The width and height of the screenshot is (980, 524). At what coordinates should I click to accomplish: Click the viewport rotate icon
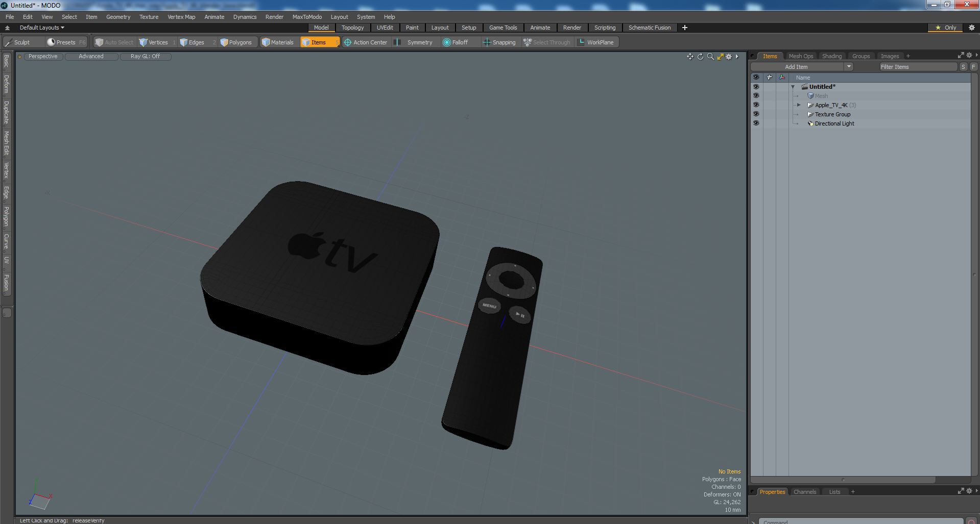[700, 57]
